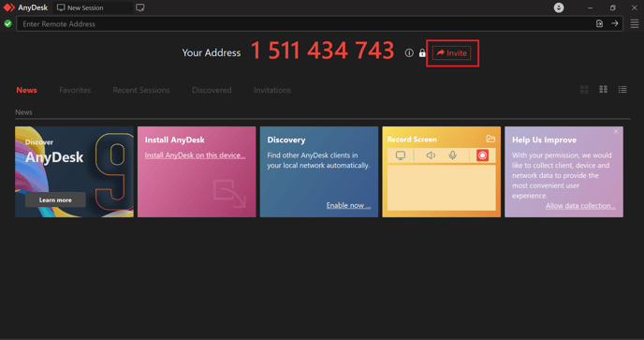
Task: Toggle microphone in Record Screen card
Action: (x=453, y=155)
